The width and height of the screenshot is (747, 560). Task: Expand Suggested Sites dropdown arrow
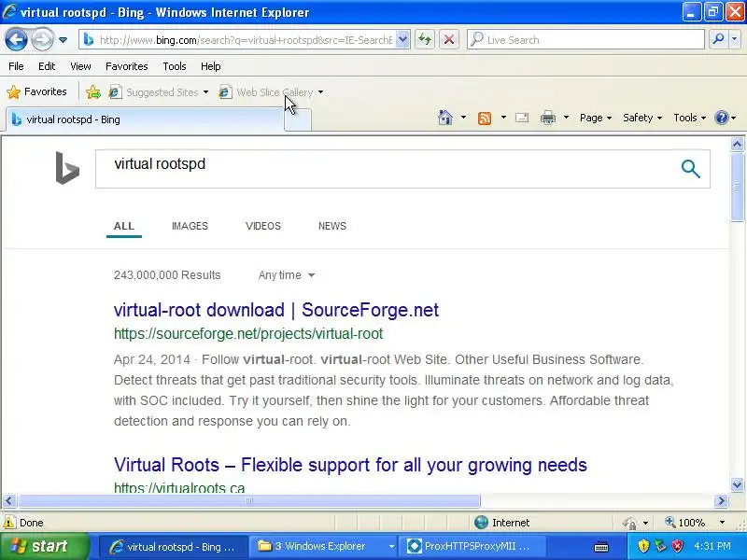pyautogui.click(x=205, y=91)
